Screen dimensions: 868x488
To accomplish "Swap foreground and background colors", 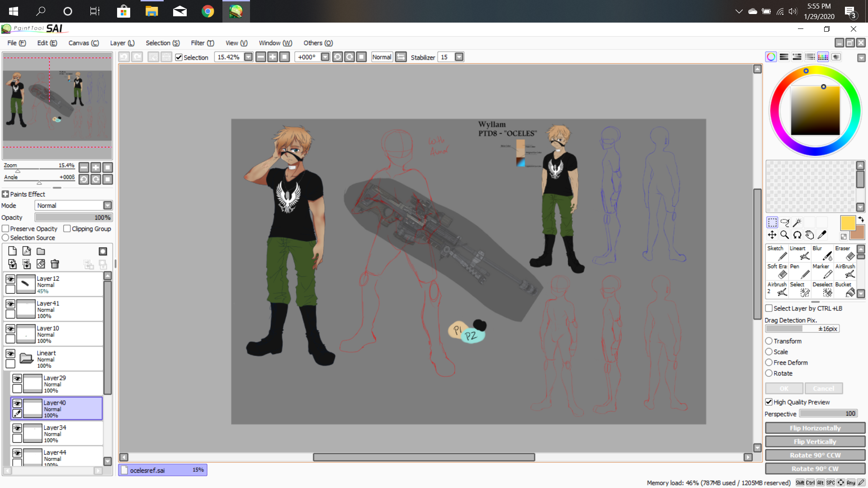I will click(x=861, y=219).
